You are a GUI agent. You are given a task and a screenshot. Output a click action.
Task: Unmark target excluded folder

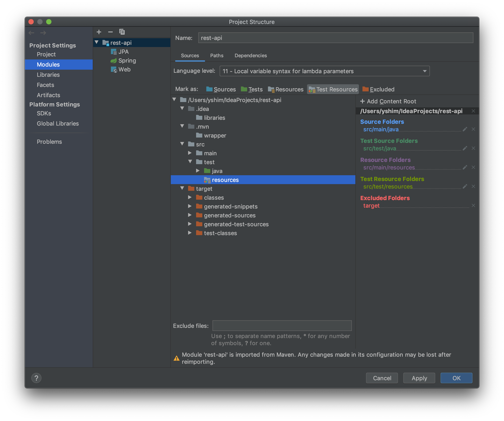tap(473, 205)
